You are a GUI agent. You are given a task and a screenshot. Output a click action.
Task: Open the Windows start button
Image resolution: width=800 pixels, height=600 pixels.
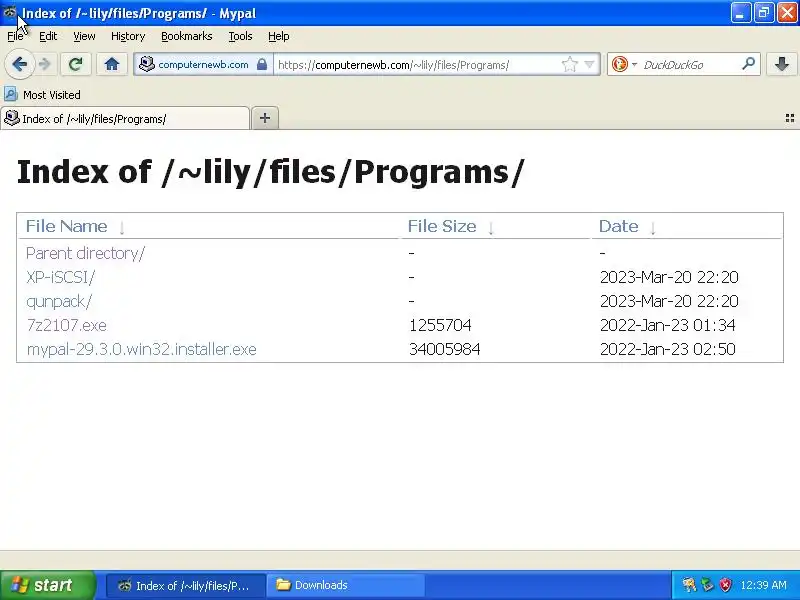[x=47, y=585]
